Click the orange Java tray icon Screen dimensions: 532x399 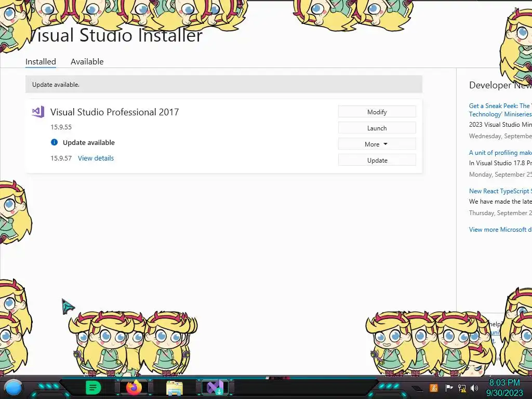point(434,388)
